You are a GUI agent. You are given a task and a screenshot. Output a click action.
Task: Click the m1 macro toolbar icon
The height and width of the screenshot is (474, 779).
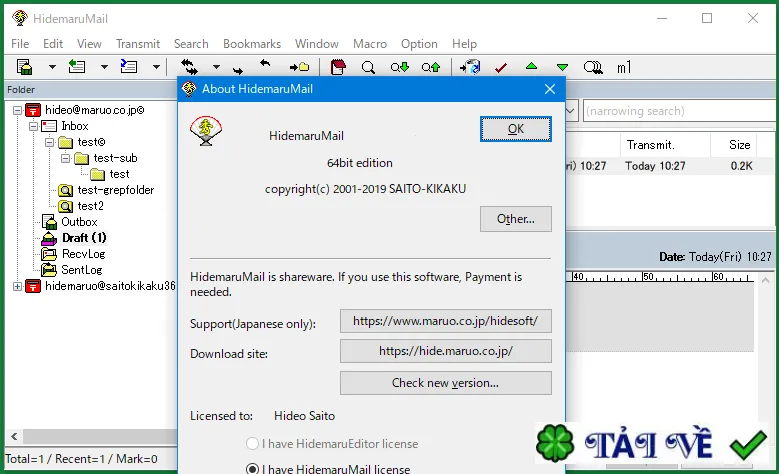[x=624, y=67]
